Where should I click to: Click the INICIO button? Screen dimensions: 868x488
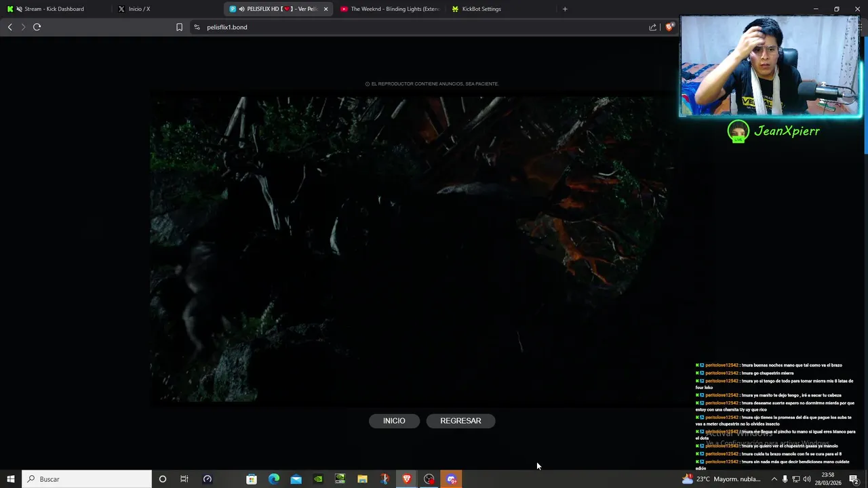click(x=394, y=421)
